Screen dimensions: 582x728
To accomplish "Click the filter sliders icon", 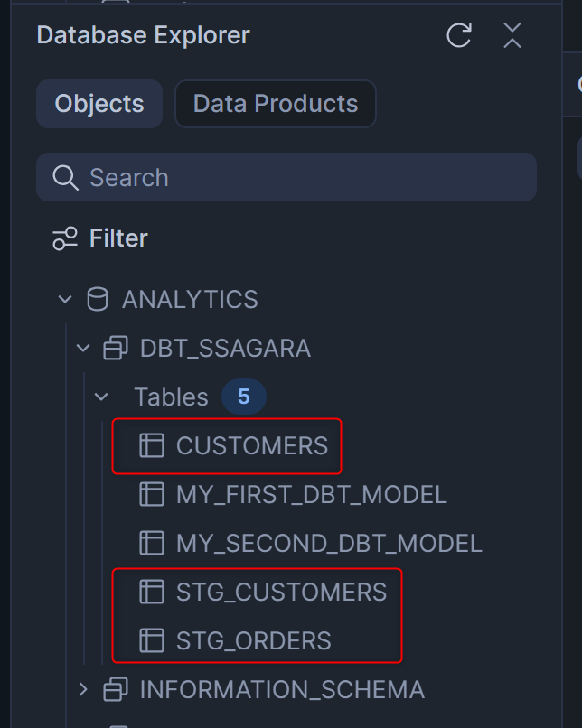I will (x=65, y=238).
